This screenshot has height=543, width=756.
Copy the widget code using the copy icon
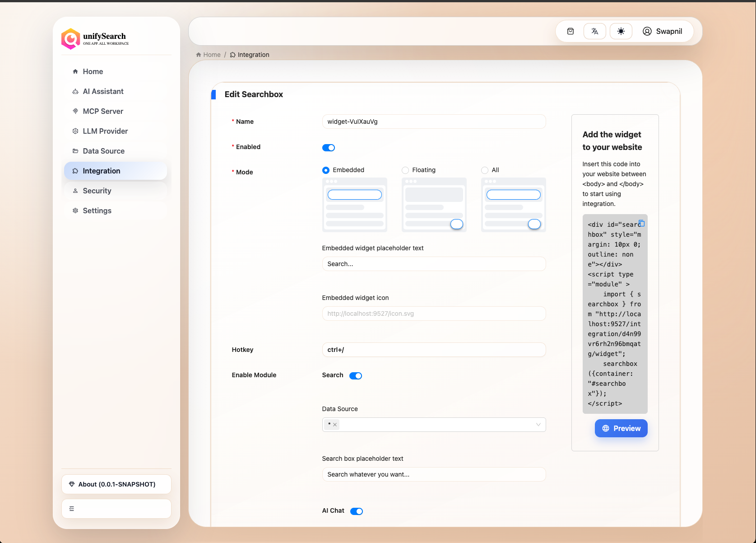(641, 223)
